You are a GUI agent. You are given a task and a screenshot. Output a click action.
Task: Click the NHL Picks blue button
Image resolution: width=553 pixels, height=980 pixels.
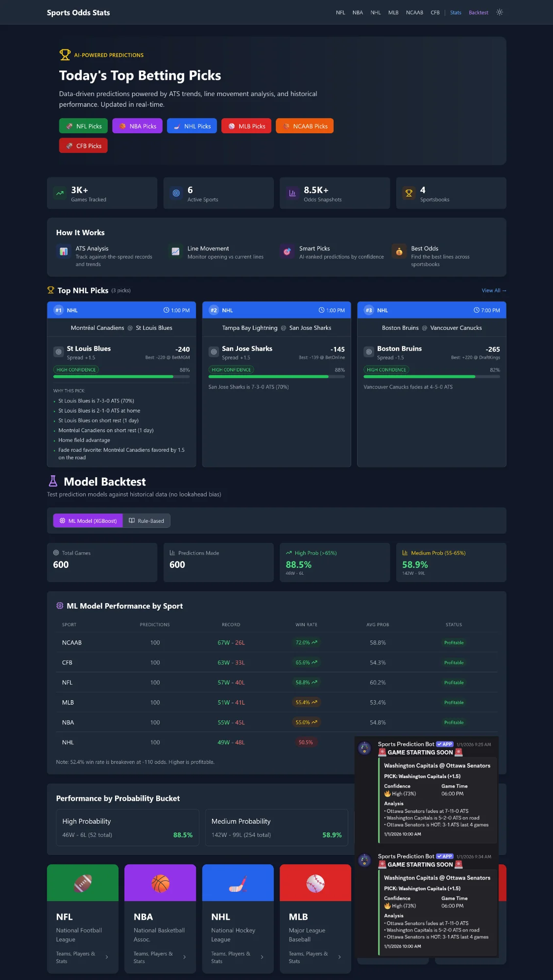pos(192,126)
